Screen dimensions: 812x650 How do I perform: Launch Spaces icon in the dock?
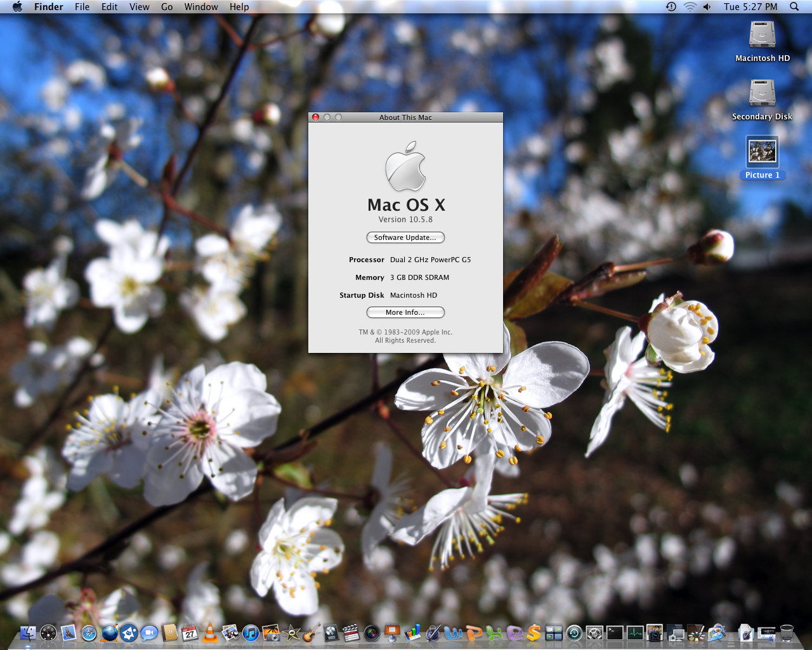point(554,633)
